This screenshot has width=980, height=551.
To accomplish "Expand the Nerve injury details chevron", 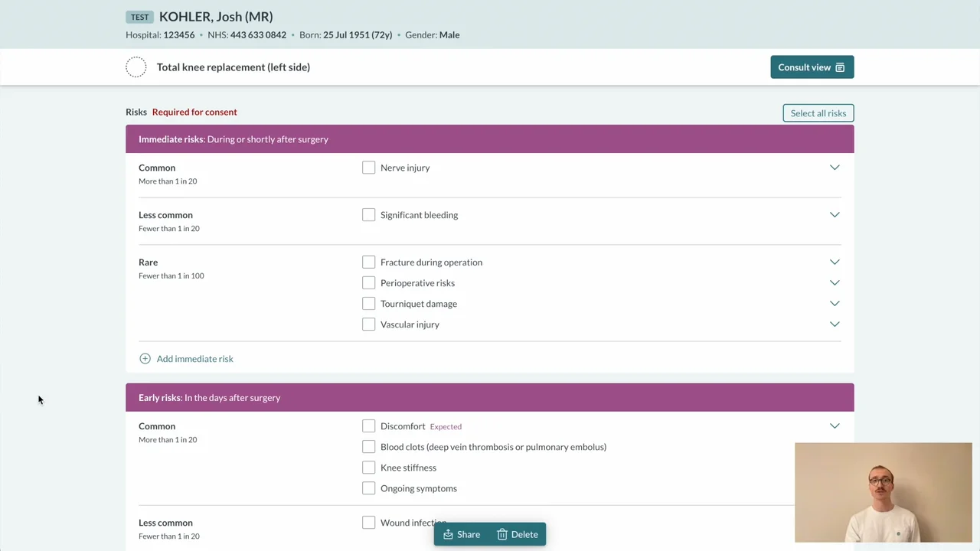I will 835,168.
